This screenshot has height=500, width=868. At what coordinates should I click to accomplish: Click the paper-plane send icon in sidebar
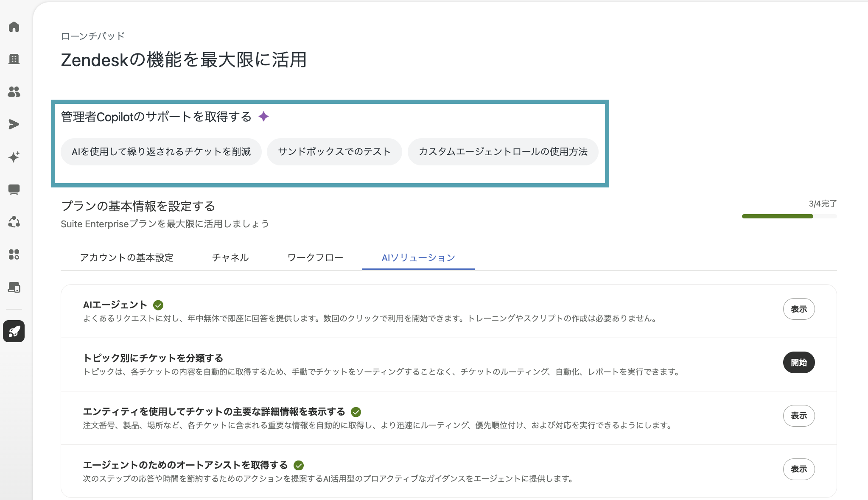(14, 124)
